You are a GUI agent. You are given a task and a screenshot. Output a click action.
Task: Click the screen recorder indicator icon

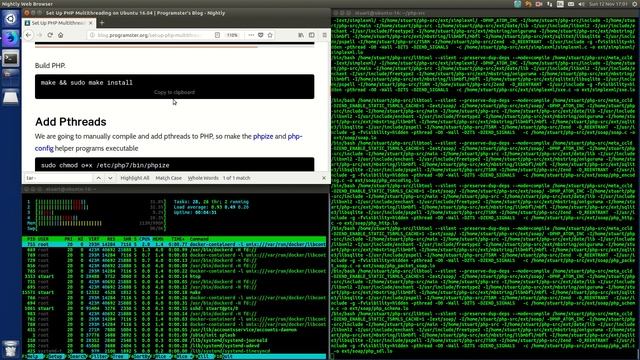pos(539,4)
